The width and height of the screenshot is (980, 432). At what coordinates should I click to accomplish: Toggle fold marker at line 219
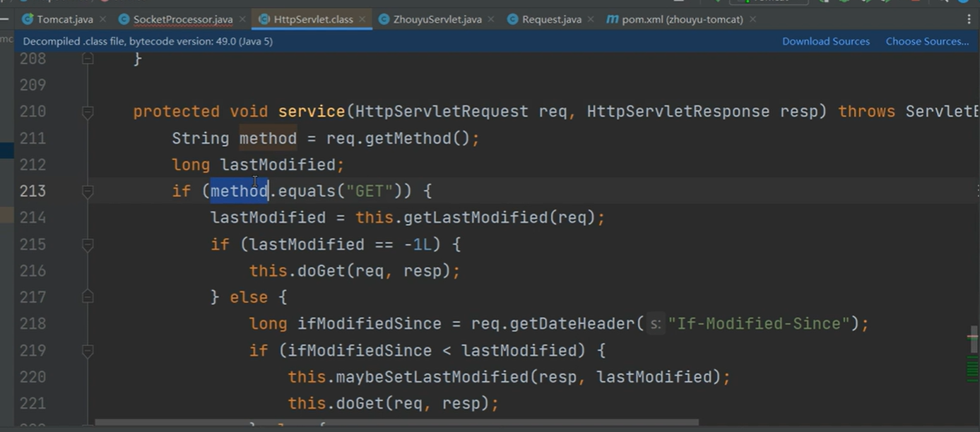88,351
